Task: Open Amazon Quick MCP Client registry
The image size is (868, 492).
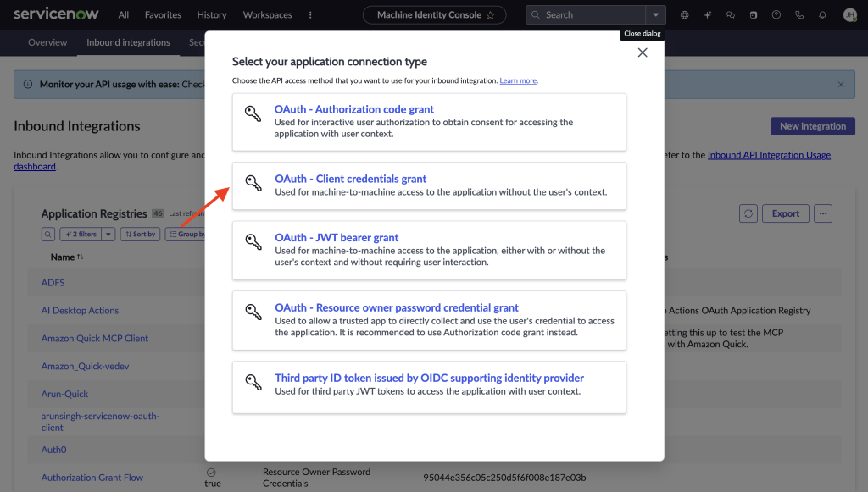Action: click(x=95, y=339)
